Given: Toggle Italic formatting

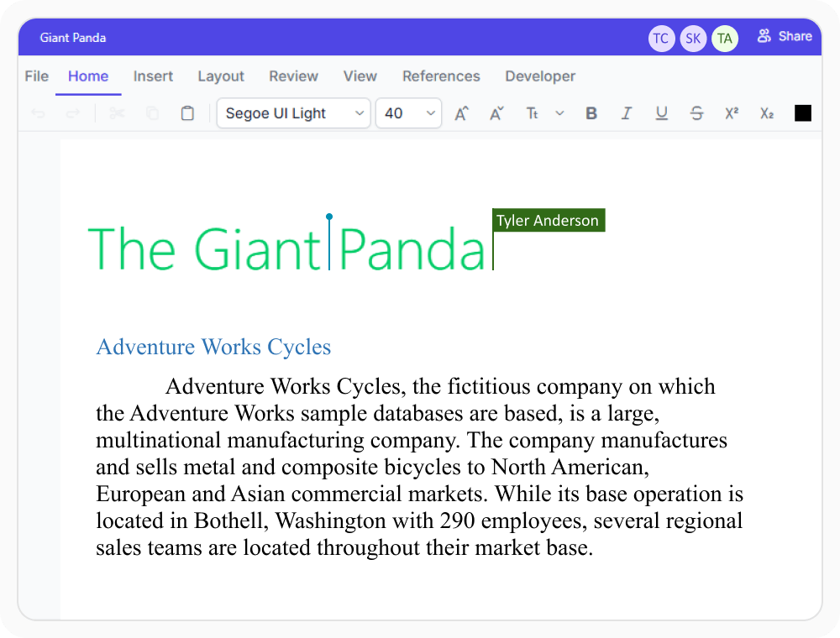Looking at the screenshot, I should point(627,113).
